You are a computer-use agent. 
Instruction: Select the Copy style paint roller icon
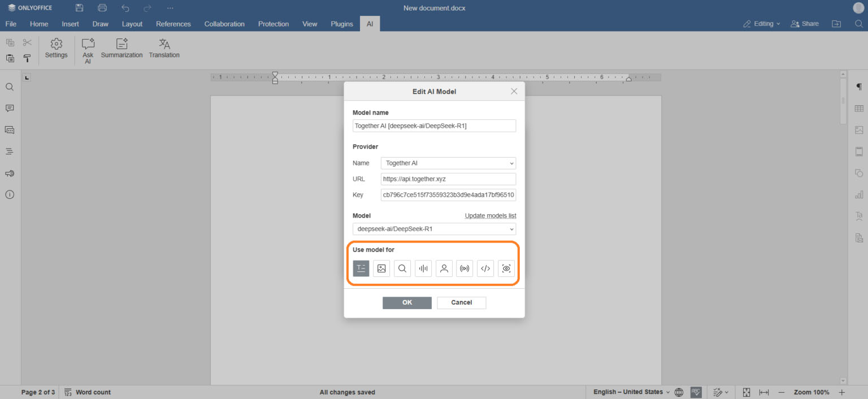coord(27,58)
